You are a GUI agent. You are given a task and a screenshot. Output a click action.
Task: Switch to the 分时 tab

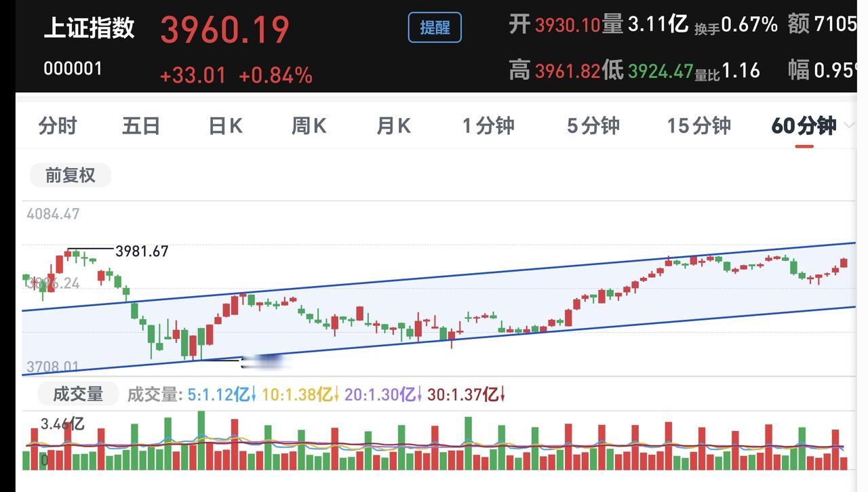58,126
